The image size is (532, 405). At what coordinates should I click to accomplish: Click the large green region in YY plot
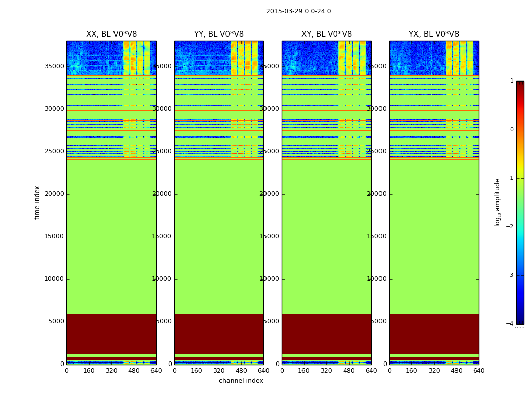coord(219,236)
